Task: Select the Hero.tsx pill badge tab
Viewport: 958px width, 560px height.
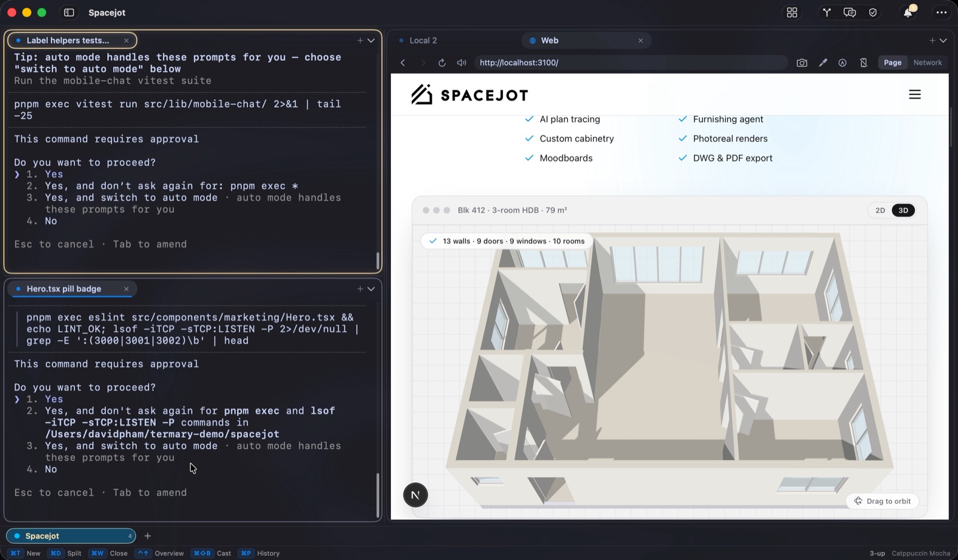Action: pyautogui.click(x=72, y=289)
